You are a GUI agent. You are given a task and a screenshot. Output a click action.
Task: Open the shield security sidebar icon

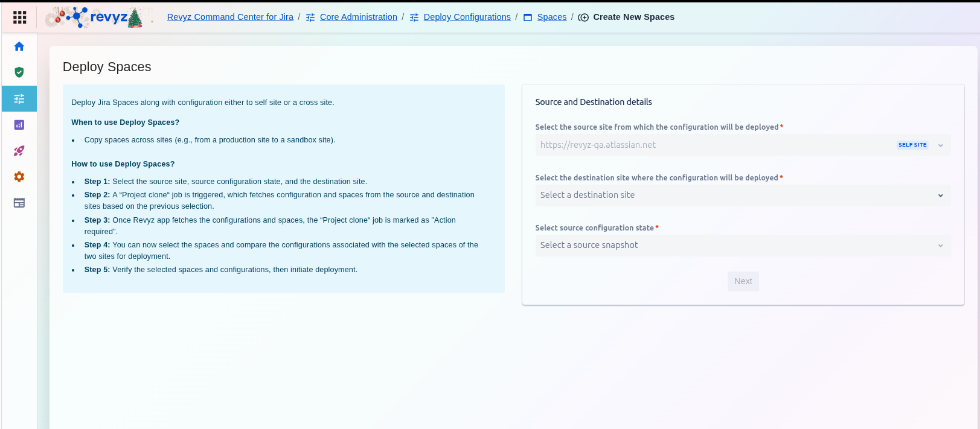point(19,72)
